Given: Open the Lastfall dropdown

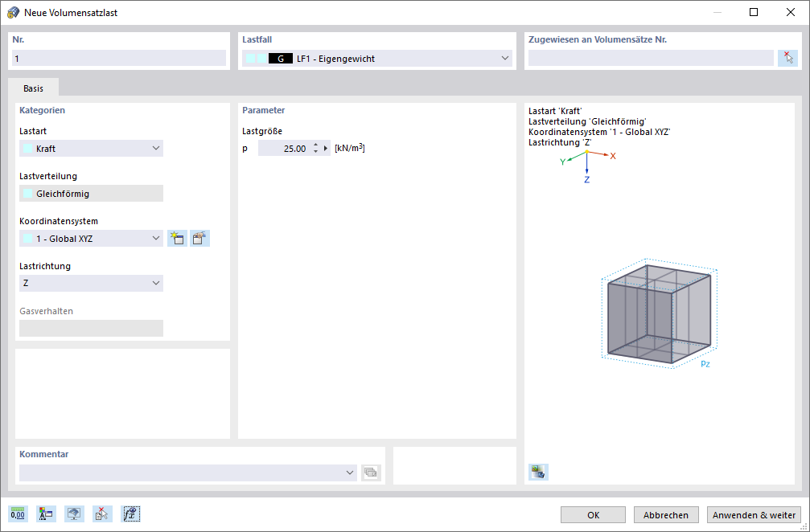Looking at the screenshot, I should point(505,59).
